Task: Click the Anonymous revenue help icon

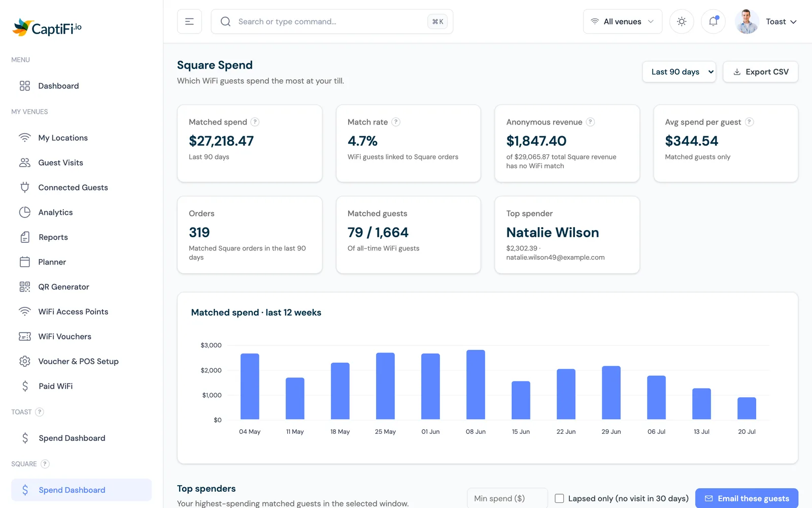Action: 590,122
